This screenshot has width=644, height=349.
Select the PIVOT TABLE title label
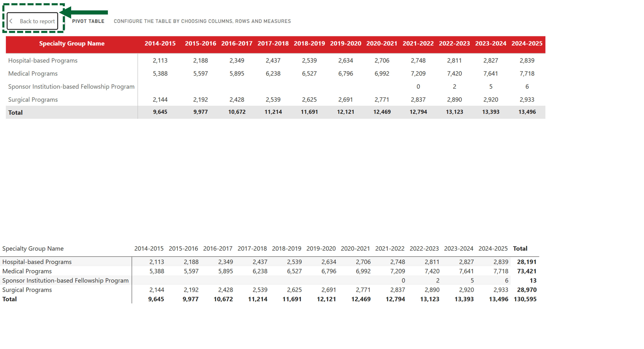[x=88, y=21]
